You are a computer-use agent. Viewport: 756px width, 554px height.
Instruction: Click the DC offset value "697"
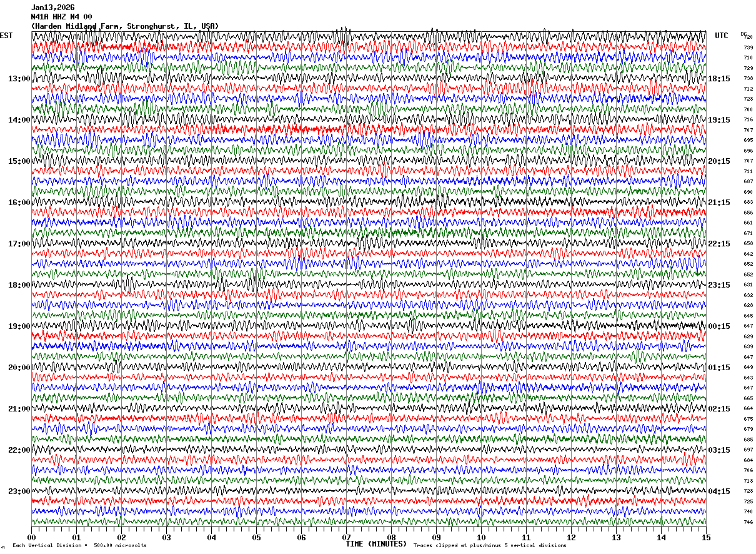point(748,450)
